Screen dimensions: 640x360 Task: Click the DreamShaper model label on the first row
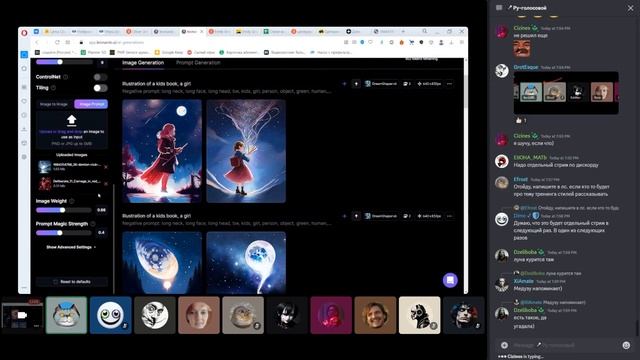point(381,84)
